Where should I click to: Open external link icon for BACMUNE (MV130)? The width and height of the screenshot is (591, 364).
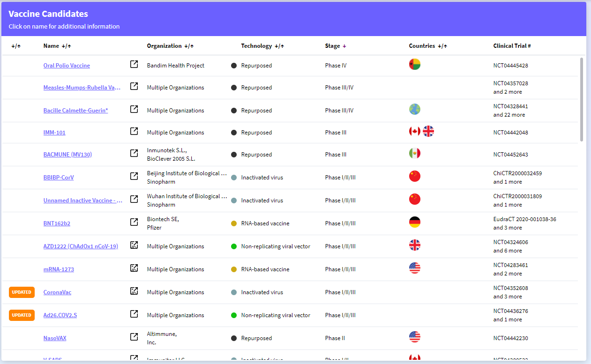click(134, 153)
